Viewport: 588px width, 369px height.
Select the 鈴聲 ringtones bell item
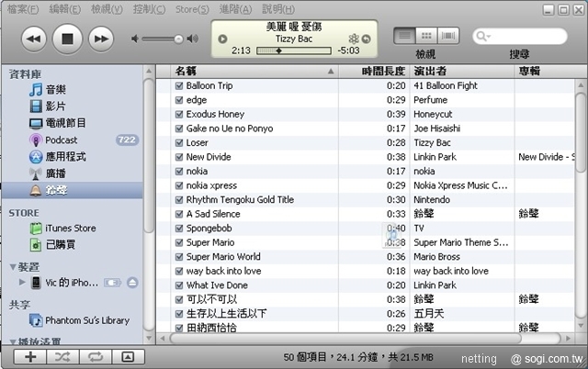pyautogui.click(x=72, y=190)
